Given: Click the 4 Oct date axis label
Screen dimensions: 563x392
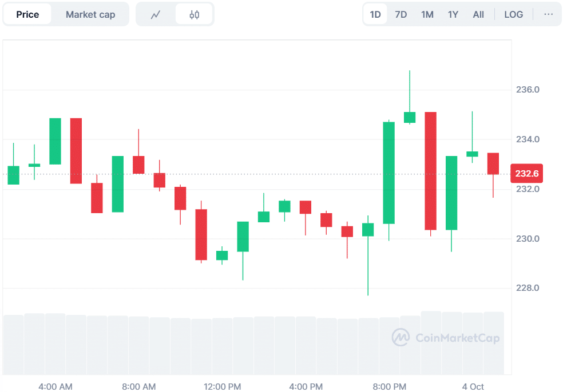Looking at the screenshot, I should [x=473, y=387].
